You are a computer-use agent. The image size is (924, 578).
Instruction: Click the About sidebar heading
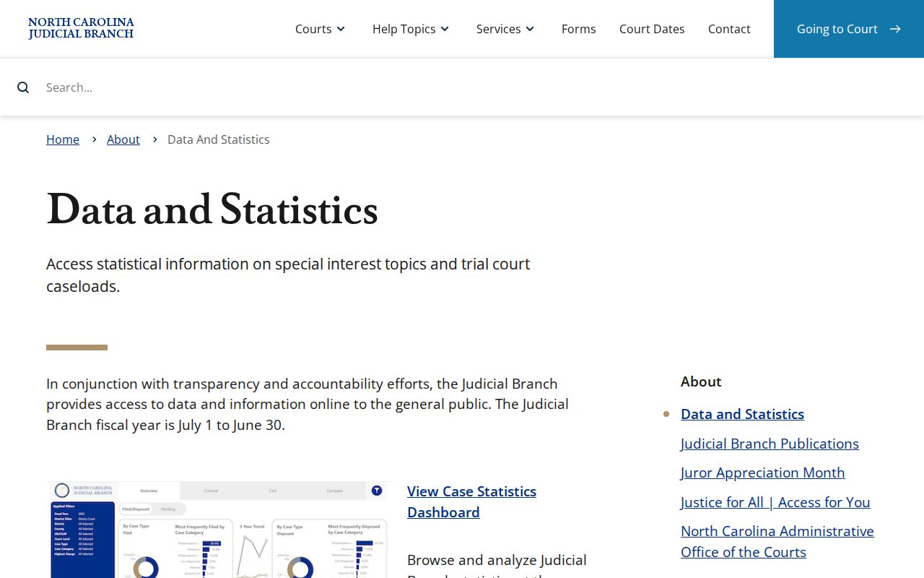coord(701,381)
